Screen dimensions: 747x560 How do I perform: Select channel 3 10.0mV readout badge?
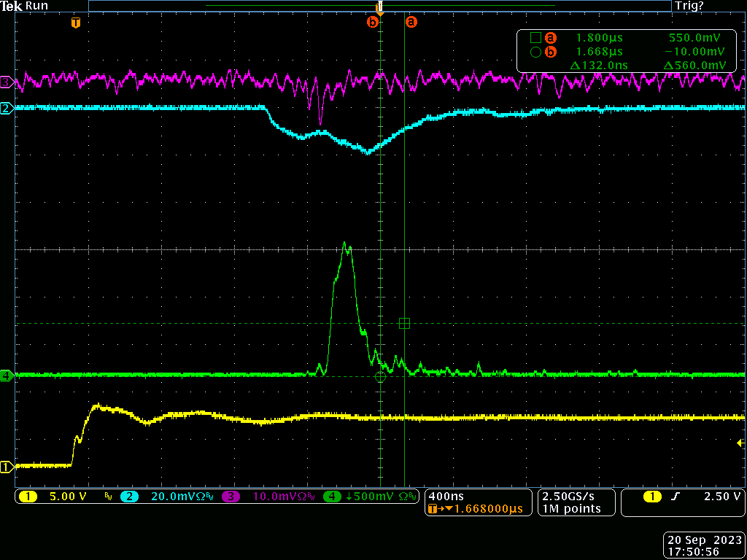tap(269, 497)
